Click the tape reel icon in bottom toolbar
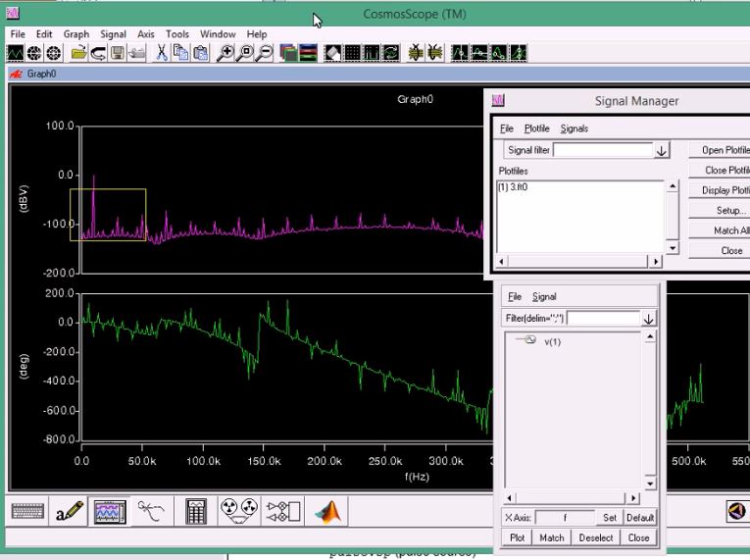The width and height of the screenshot is (750, 560). point(238,511)
